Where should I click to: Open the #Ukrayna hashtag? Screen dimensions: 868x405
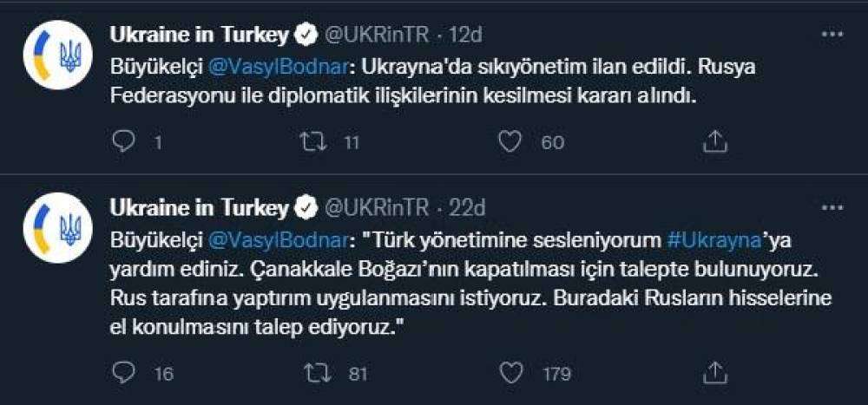pos(714,238)
